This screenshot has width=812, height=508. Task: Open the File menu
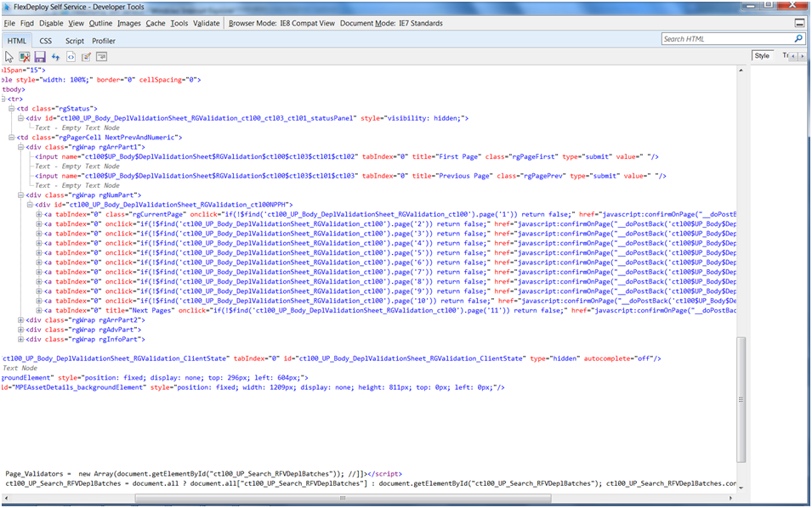pos(9,23)
